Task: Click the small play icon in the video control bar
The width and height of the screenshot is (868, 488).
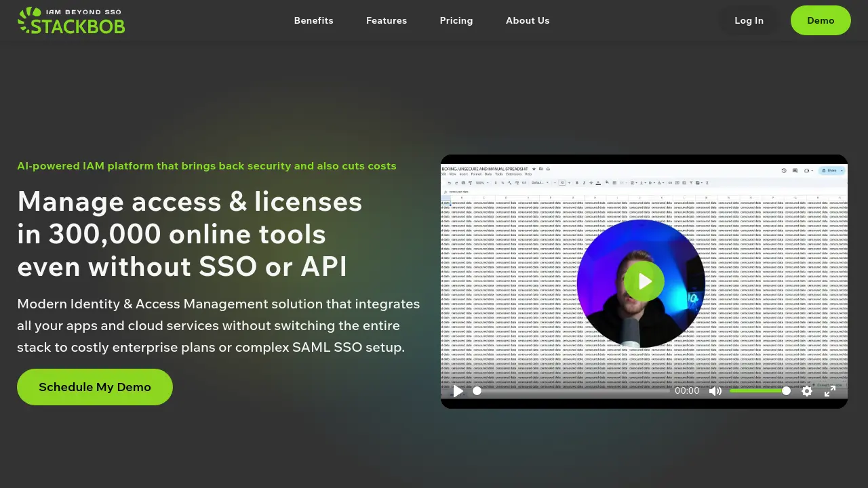Action: (458, 391)
